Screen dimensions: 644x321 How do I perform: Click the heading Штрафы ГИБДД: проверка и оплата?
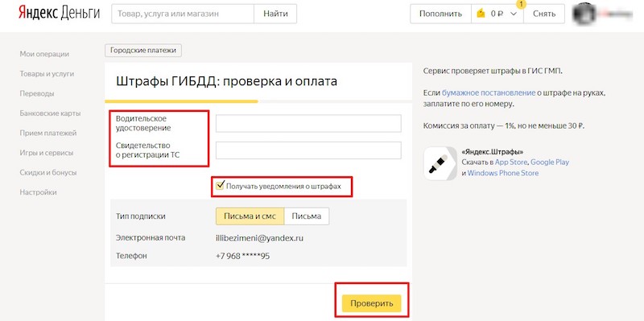[227, 81]
